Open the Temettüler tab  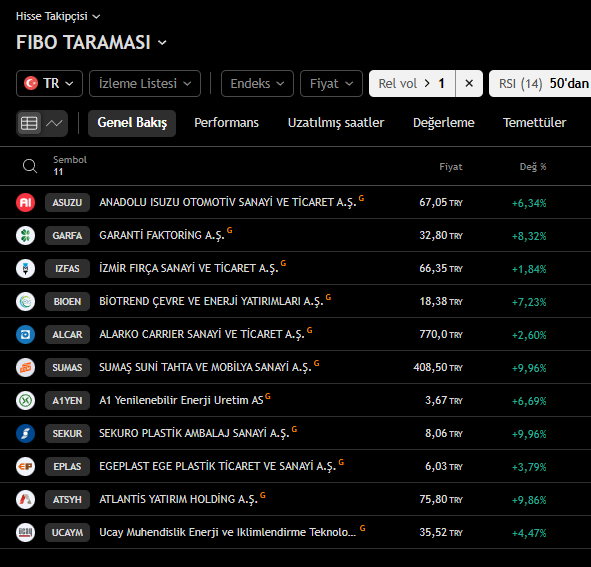pos(534,123)
